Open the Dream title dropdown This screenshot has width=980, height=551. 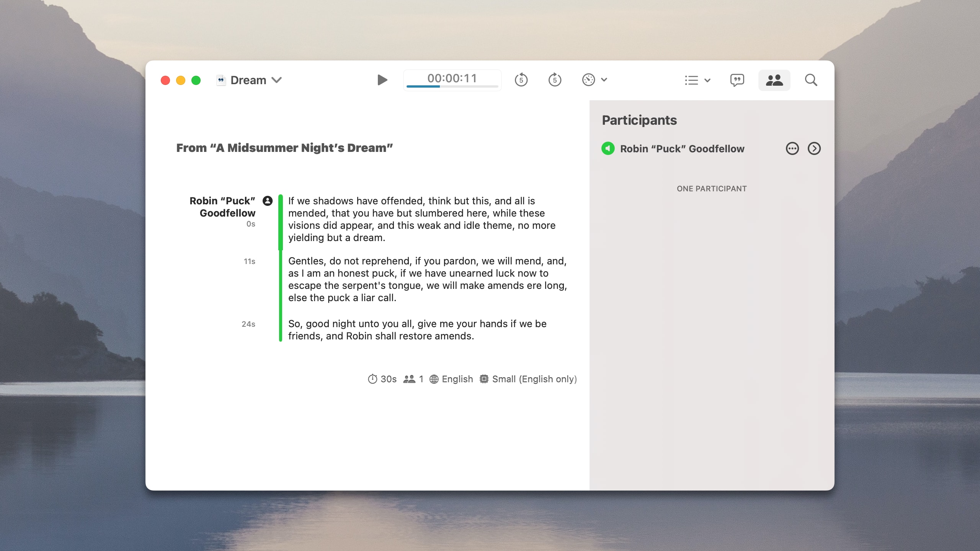(276, 80)
